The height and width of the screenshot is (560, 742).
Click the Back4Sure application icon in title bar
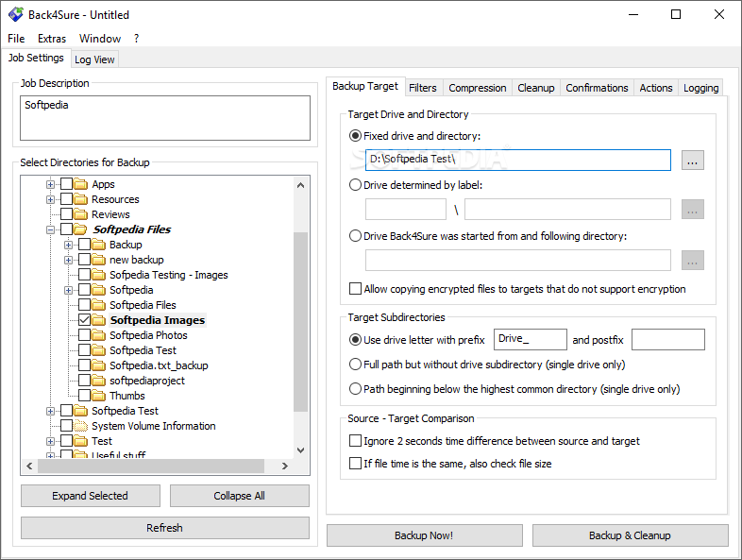[x=16, y=15]
